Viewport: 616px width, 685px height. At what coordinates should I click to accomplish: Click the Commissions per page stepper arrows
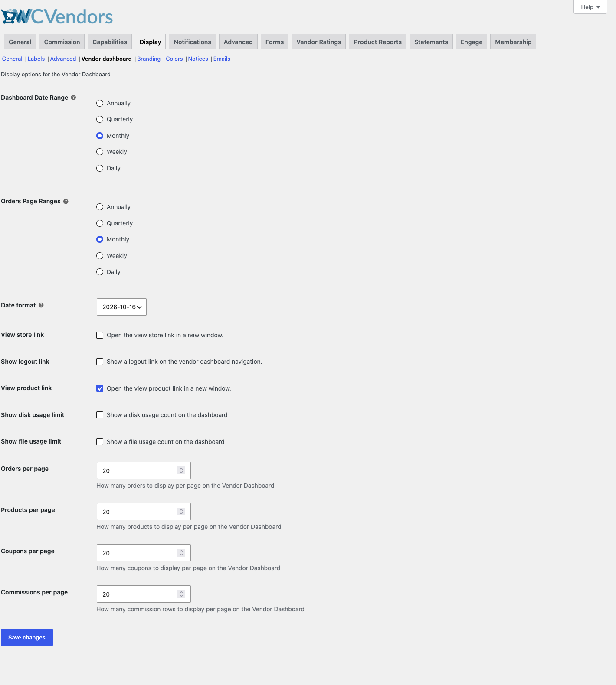pos(181,594)
